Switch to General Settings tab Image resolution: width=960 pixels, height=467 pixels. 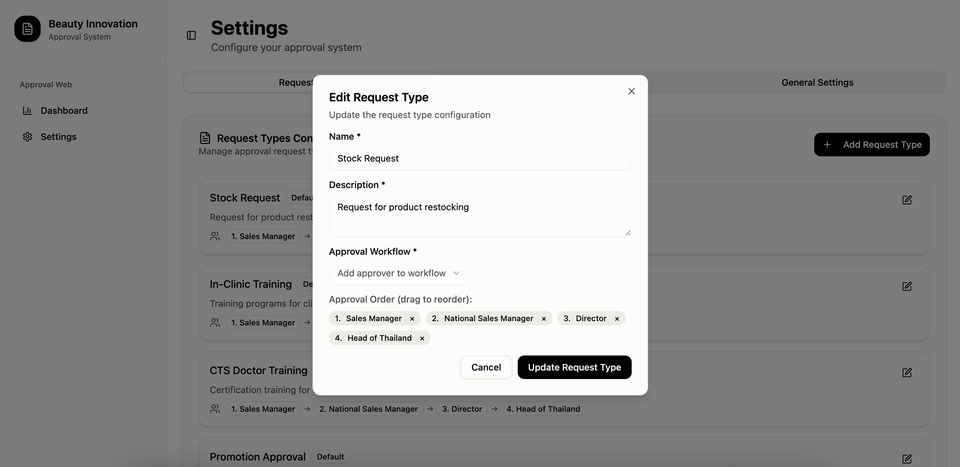pos(817,82)
